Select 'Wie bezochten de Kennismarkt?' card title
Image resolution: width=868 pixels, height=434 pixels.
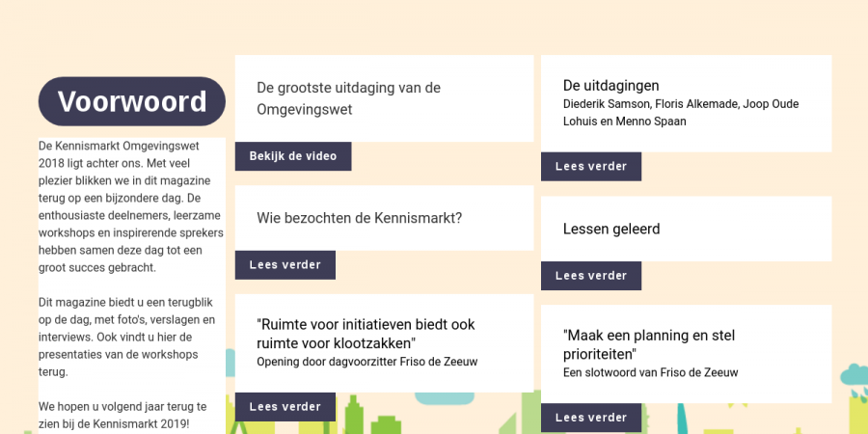point(360,218)
